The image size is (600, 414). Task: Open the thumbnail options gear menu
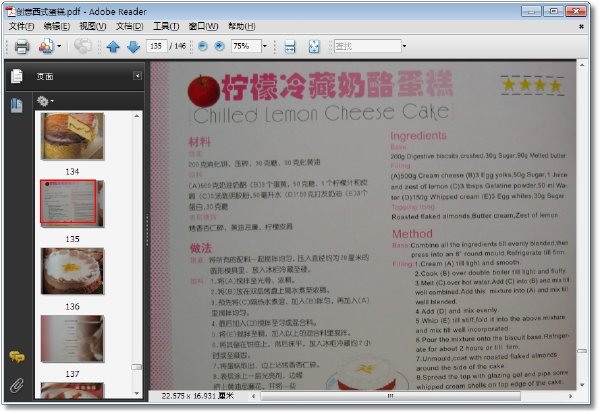pos(45,101)
